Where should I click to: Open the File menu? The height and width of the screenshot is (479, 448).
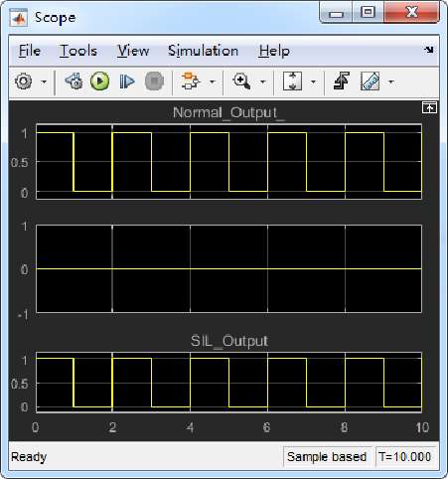30,51
